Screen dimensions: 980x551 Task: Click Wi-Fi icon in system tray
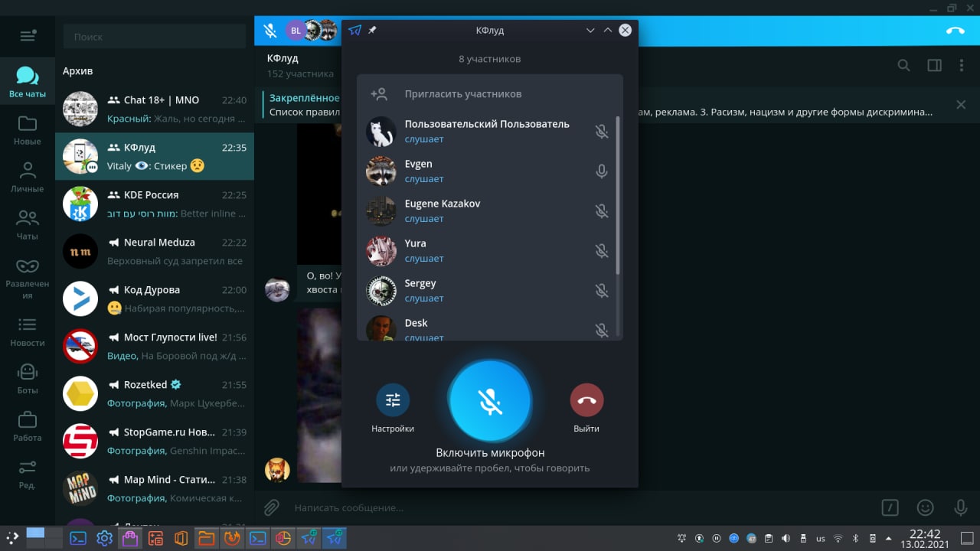(x=838, y=539)
